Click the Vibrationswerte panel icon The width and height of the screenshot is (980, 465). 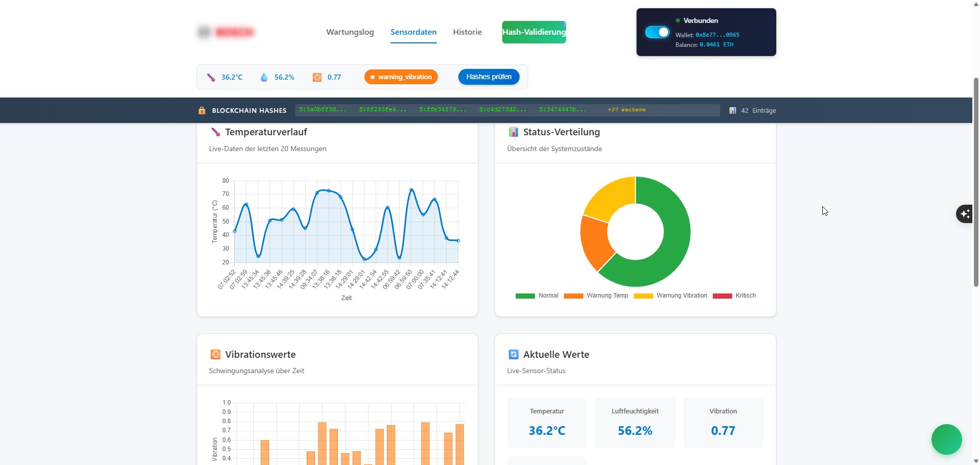pyautogui.click(x=215, y=354)
